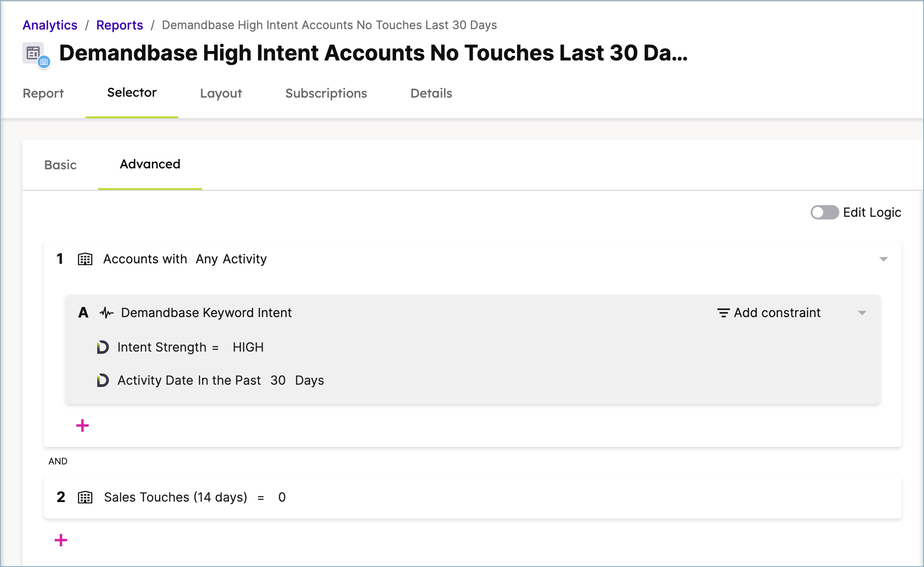Open the Reports breadcrumb link
Screen dimensions: 924x567
120,25
